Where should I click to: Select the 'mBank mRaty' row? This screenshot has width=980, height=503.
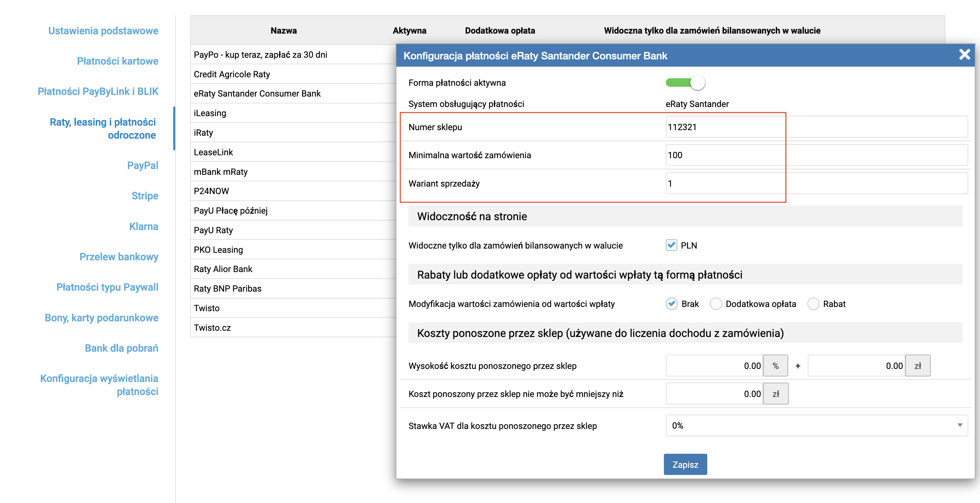point(293,172)
